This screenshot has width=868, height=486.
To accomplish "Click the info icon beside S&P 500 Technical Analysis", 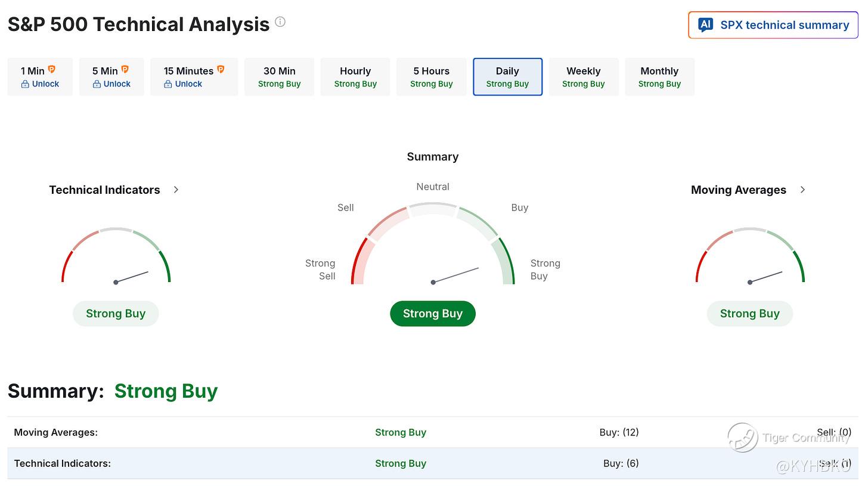I will tap(280, 22).
